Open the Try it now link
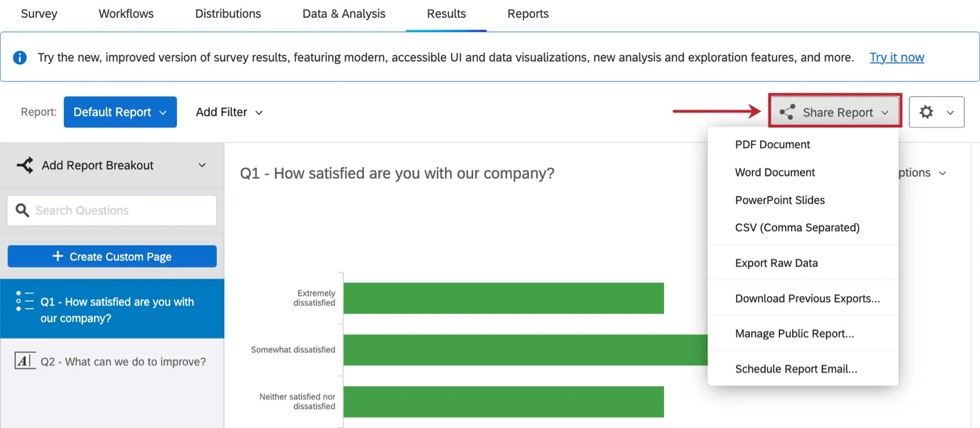The width and height of the screenshot is (980, 428). tap(896, 57)
